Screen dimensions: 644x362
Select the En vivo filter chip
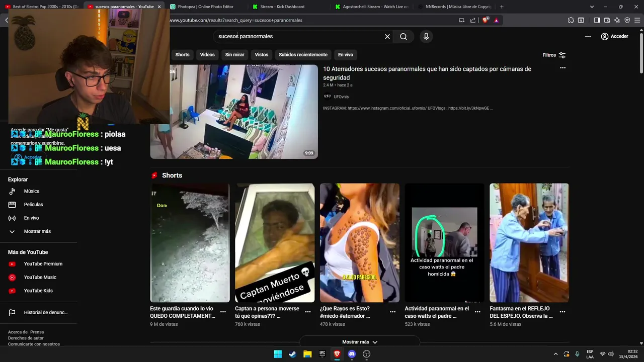click(x=345, y=55)
